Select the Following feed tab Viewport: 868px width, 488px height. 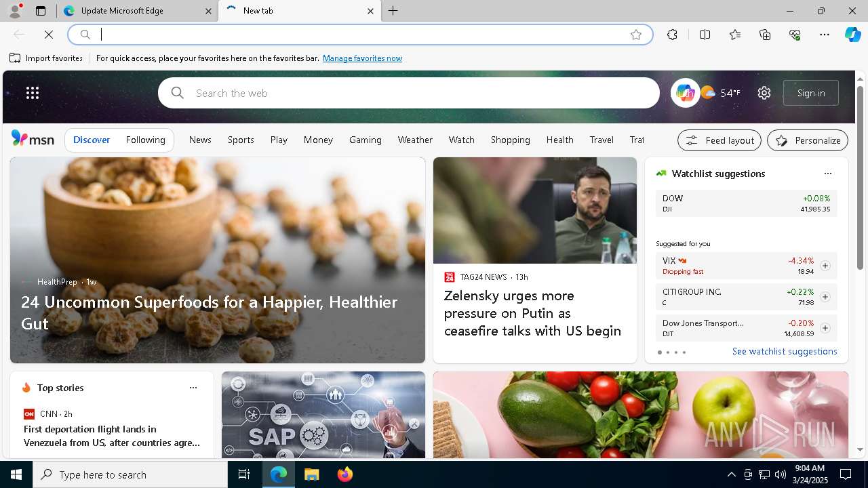pos(145,140)
